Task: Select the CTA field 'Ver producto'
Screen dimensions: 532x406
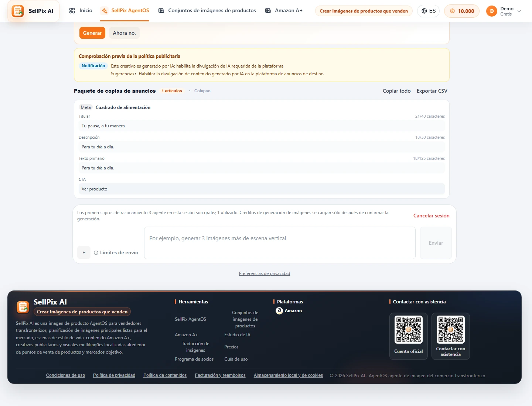Action: tap(262, 189)
